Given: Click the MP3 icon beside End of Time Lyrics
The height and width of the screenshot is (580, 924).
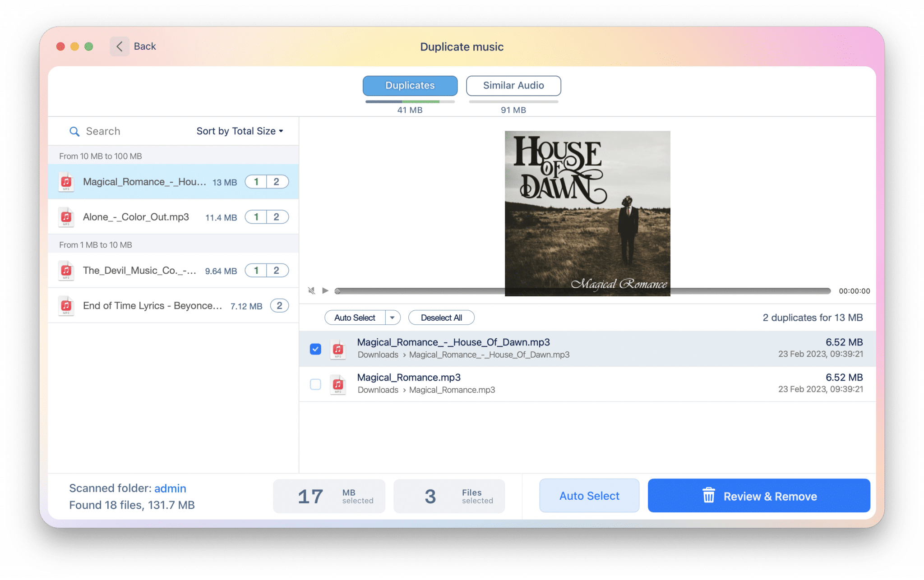Looking at the screenshot, I should click(x=66, y=305).
